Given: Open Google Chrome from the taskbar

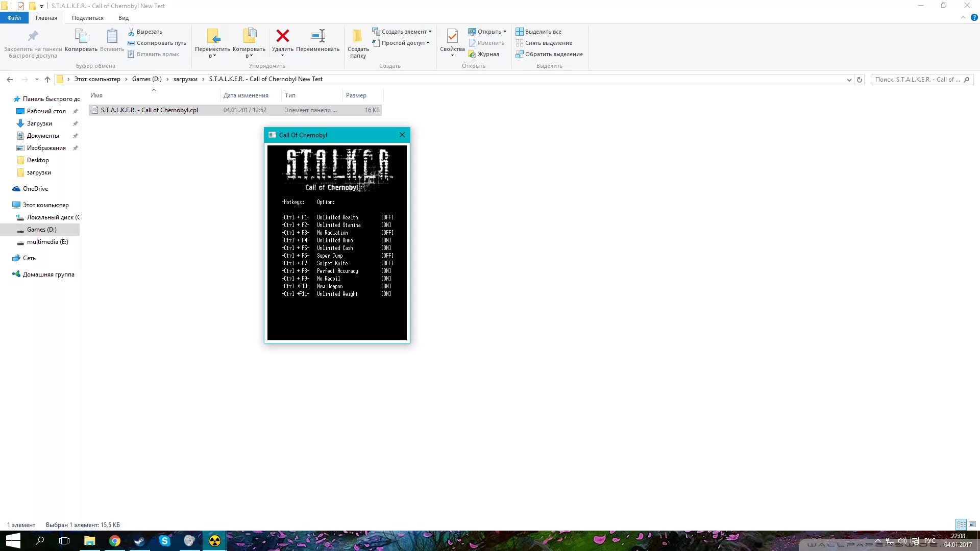Looking at the screenshot, I should [x=114, y=541].
